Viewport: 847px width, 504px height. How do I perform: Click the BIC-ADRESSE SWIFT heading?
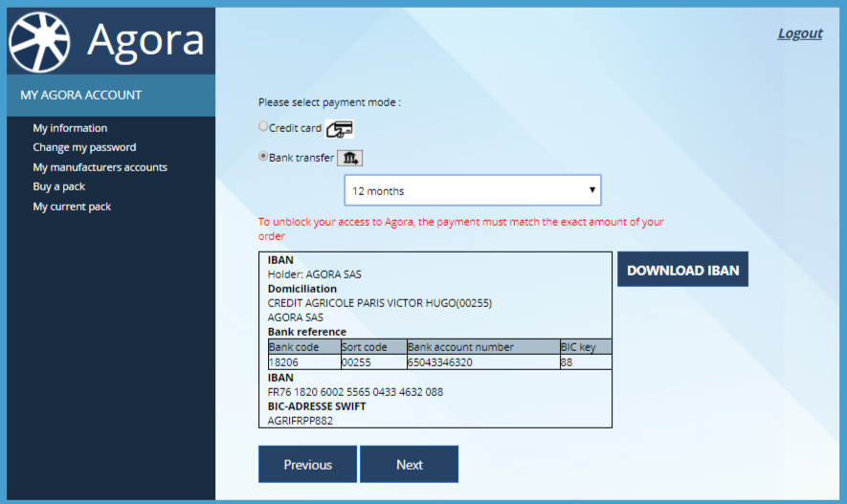tap(317, 406)
